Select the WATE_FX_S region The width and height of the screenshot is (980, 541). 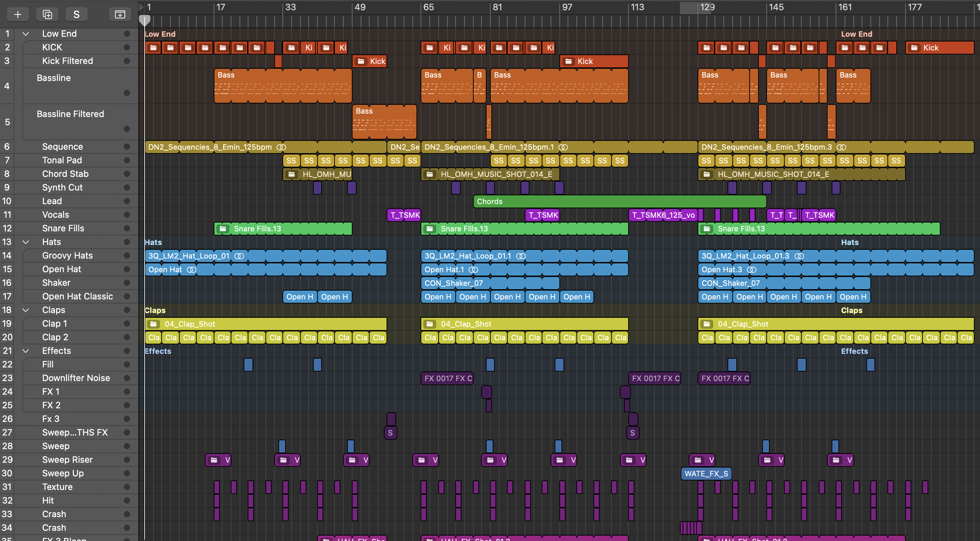click(x=706, y=474)
